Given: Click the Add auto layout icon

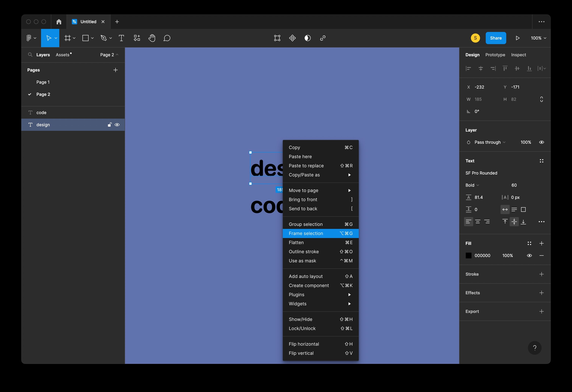Looking at the screenshot, I should (x=306, y=276).
